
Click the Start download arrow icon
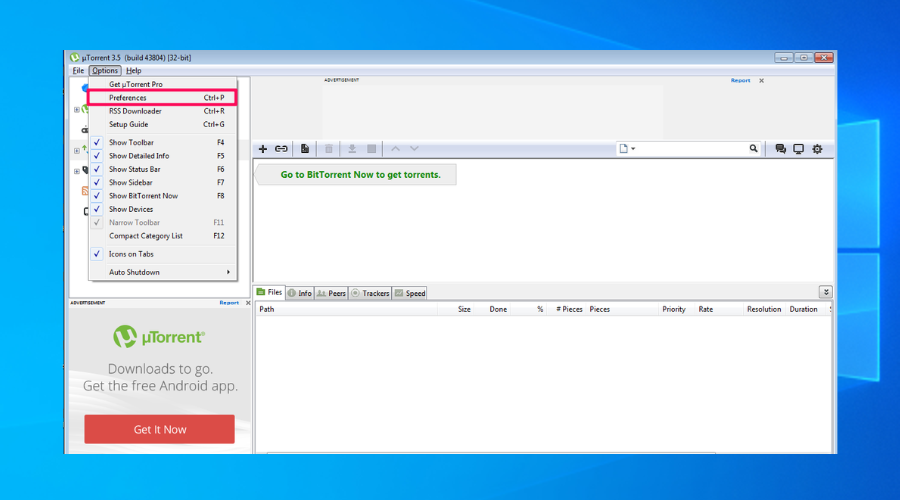click(352, 149)
